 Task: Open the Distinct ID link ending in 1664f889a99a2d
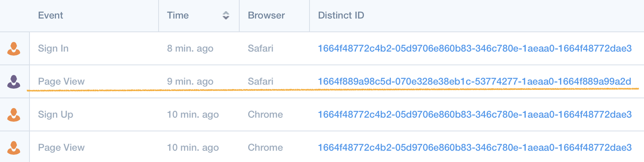[x=474, y=81]
